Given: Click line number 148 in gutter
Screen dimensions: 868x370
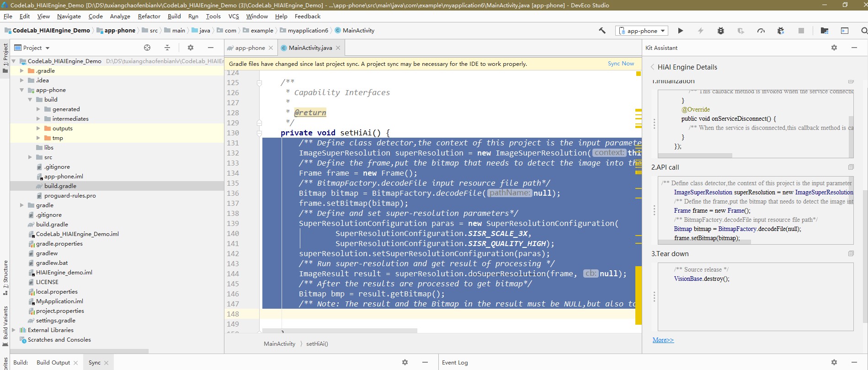Looking at the screenshot, I should pyautogui.click(x=233, y=314).
